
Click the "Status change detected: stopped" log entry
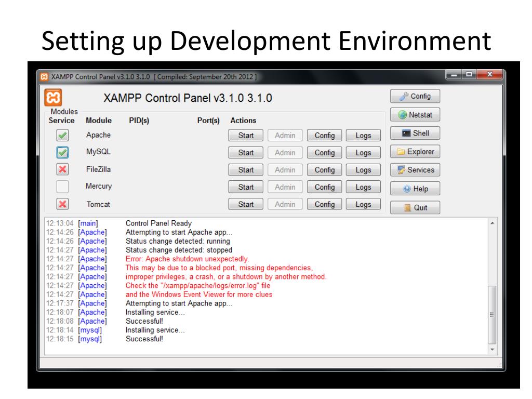click(179, 250)
